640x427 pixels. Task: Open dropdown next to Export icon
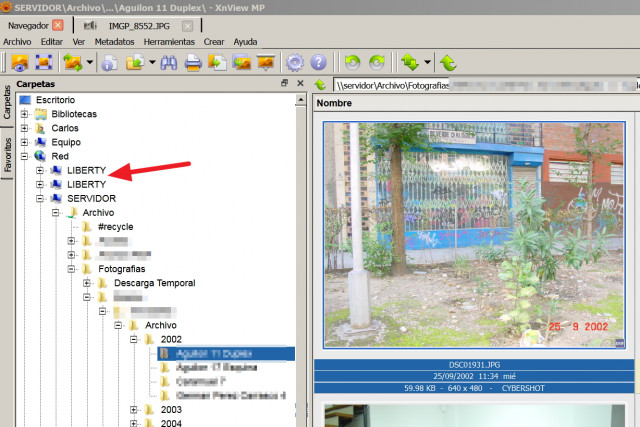[152, 62]
